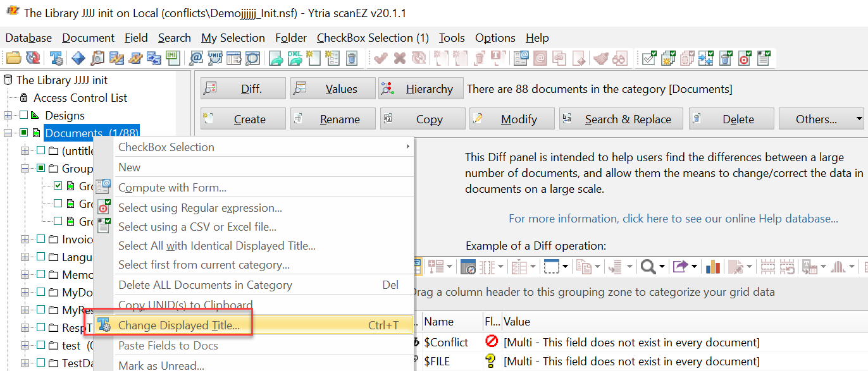The width and height of the screenshot is (868, 371).
Task: Click the trash can icon in main toolbar
Action: (352, 59)
